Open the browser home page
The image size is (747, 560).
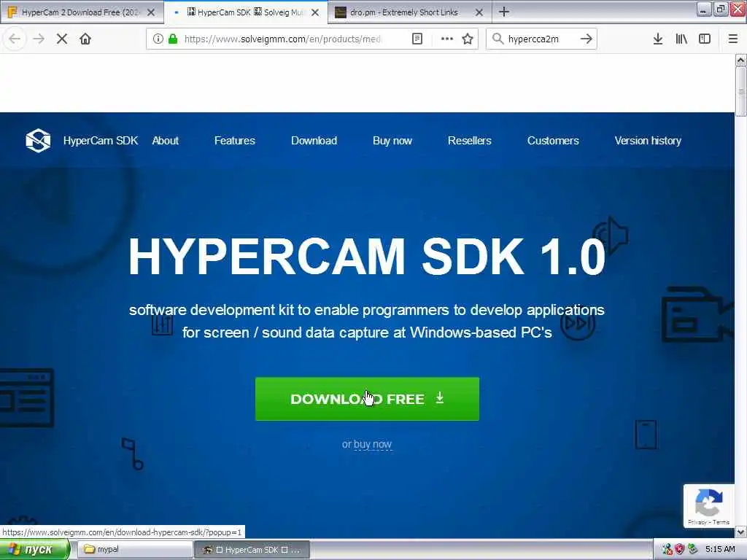(85, 39)
